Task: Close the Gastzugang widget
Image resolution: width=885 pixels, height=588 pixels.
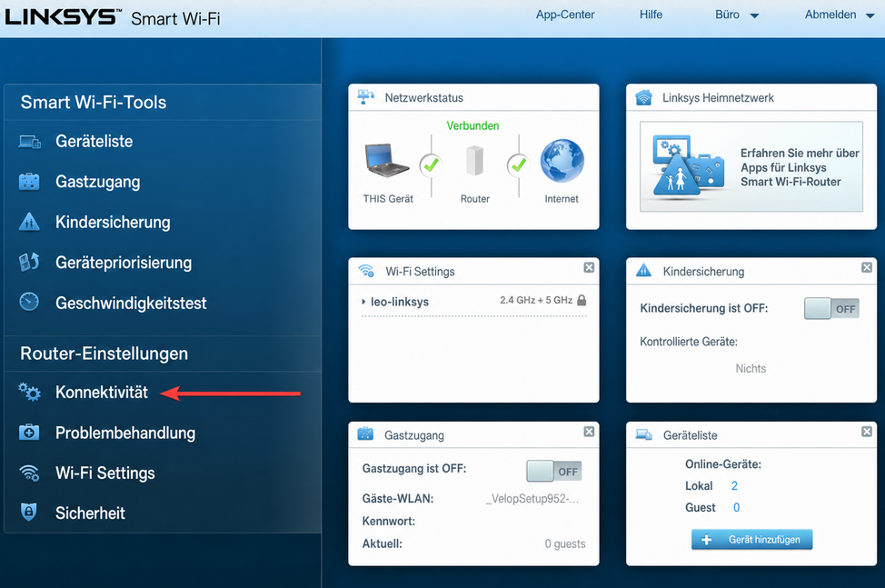Action: 589,432
